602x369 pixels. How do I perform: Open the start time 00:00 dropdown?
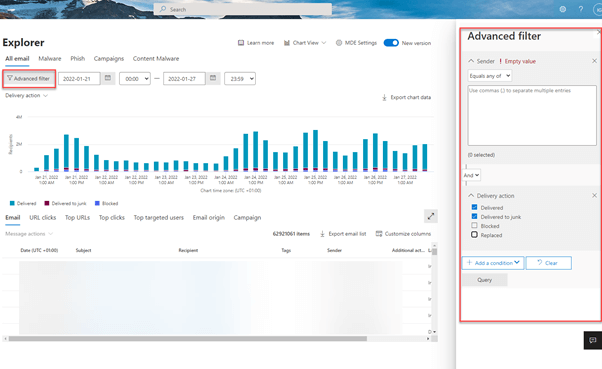click(135, 79)
